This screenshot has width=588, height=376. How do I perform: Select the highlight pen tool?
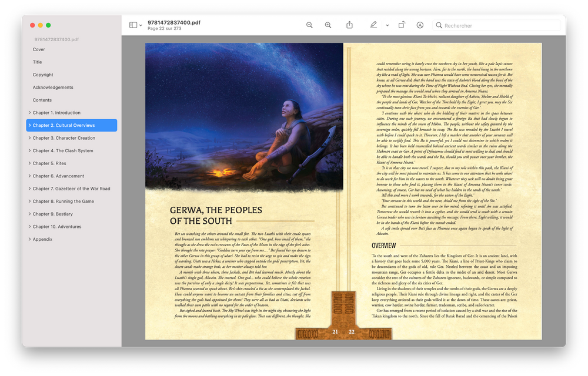click(x=373, y=25)
